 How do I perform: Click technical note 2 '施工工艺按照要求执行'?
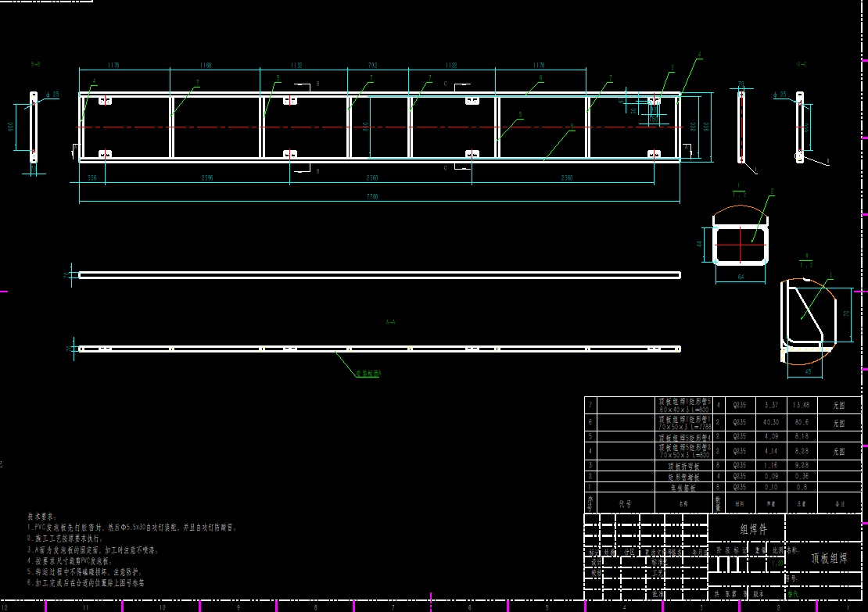coord(65,538)
